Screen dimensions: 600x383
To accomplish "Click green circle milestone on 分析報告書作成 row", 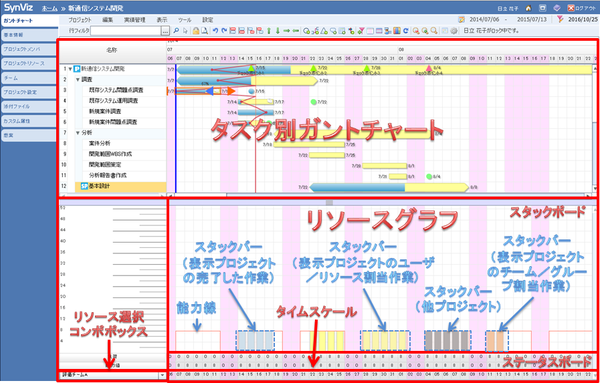I will (x=429, y=176).
